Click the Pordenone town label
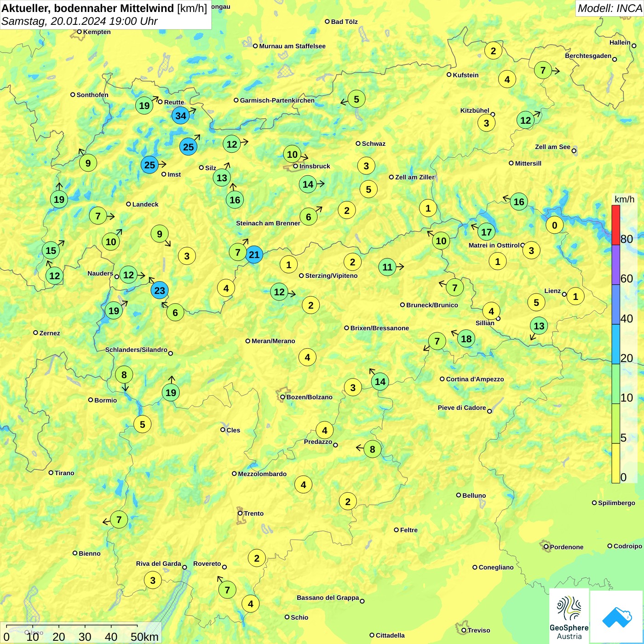 pos(567,547)
